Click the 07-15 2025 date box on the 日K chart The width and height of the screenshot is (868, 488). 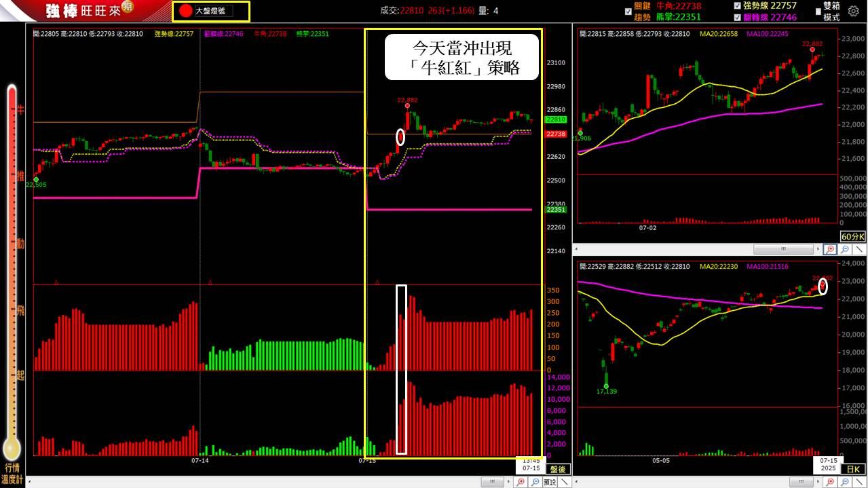click(827, 464)
